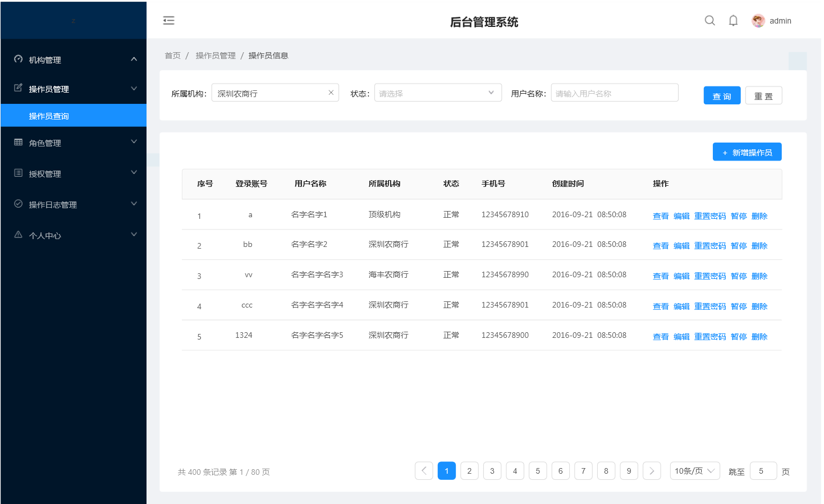The height and width of the screenshot is (504, 824).
Task: Expand the 个人中心 menu chevron
Action: (134, 234)
